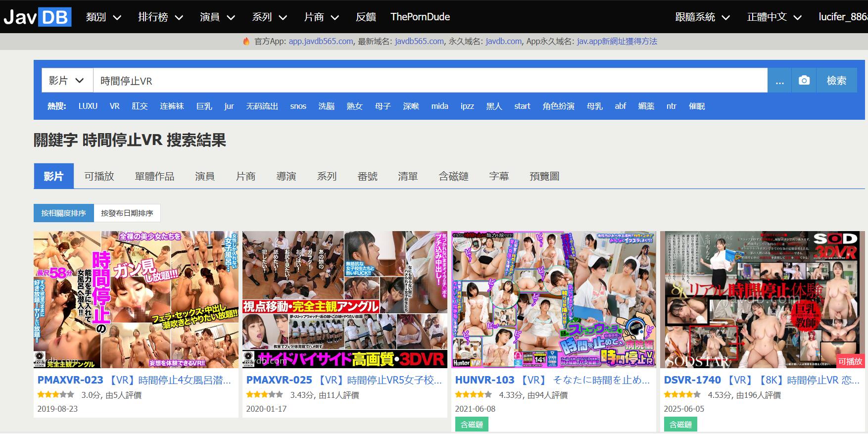This screenshot has width=868, height=434.
Task: Click the VR hot search tag
Action: 115,106
